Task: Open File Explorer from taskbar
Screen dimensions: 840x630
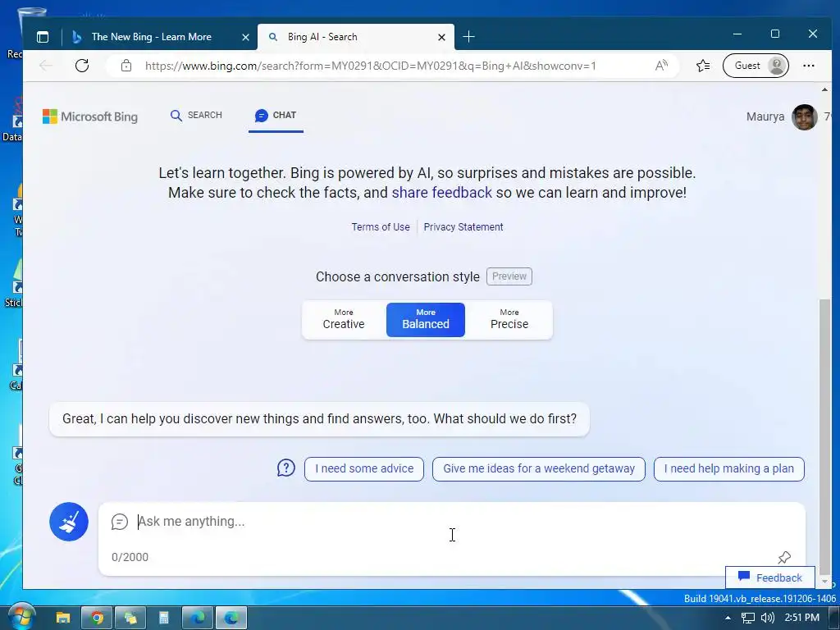Action: pyautogui.click(x=62, y=618)
